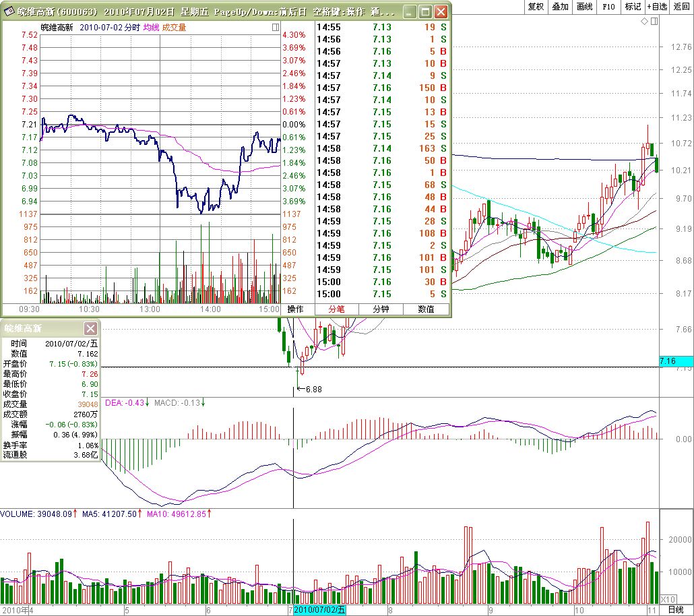
Task: Select the 画线 drawing tool
Action: coord(584,6)
